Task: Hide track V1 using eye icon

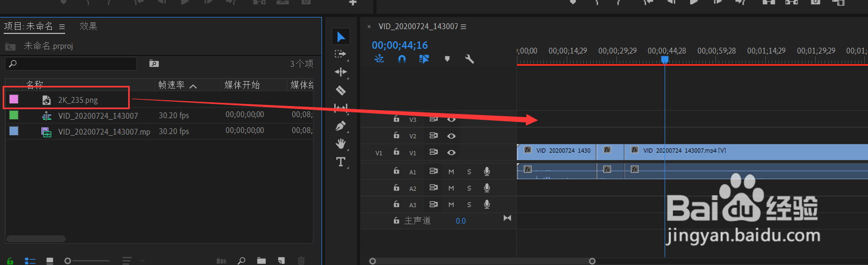Action: (x=451, y=153)
